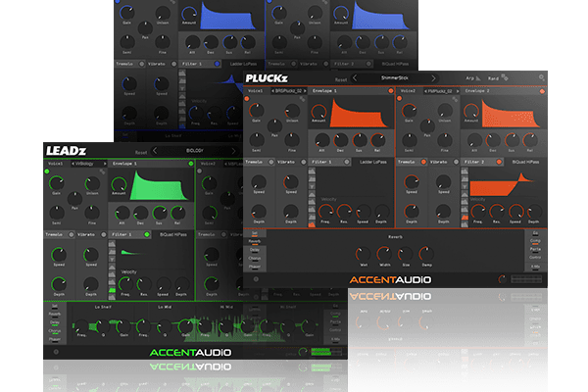Open Phaser effect tab in PLUCKz

click(255, 268)
